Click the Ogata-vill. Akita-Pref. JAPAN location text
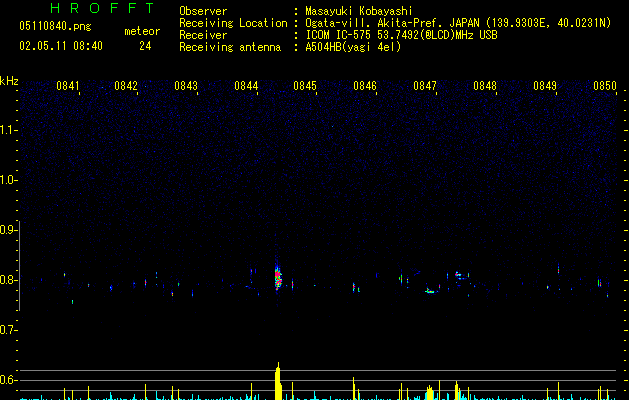 click(x=458, y=23)
